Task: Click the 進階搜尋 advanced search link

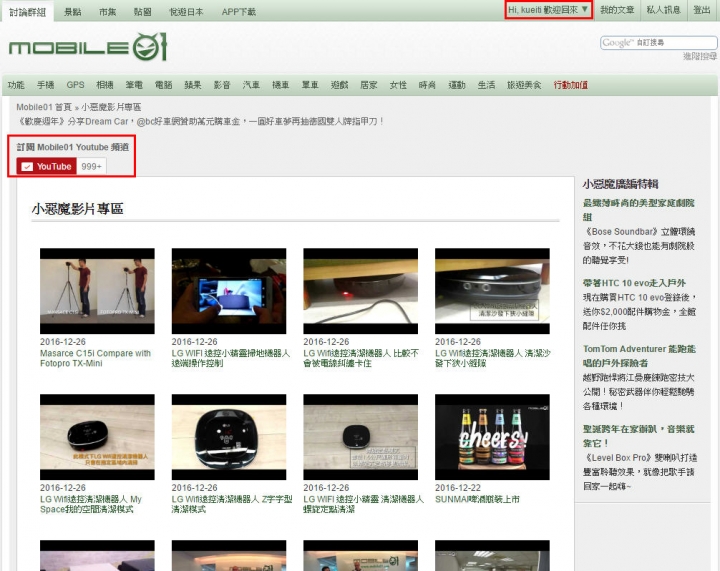Action: (700, 56)
